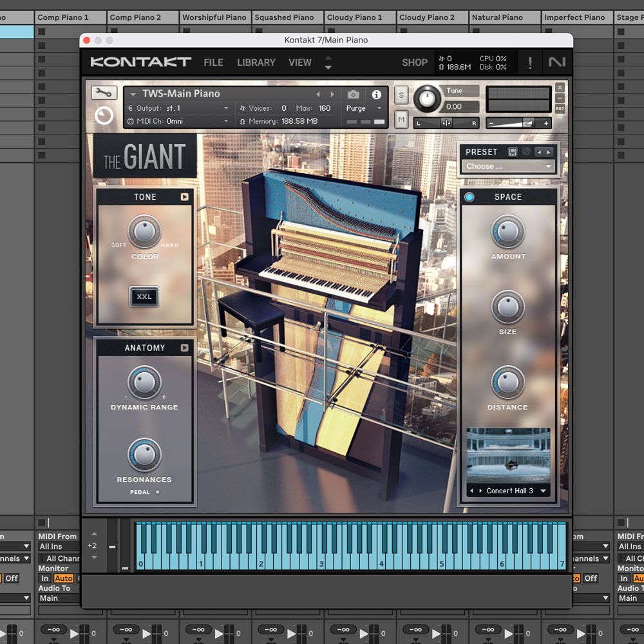Show instrument info with the i icon
The width and height of the screenshot is (644, 644).
[x=377, y=94]
